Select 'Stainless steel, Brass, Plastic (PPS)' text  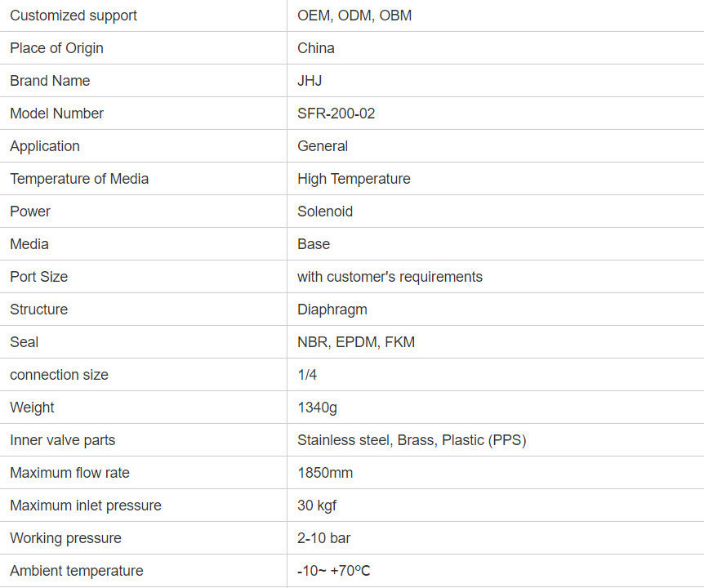[x=412, y=440]
